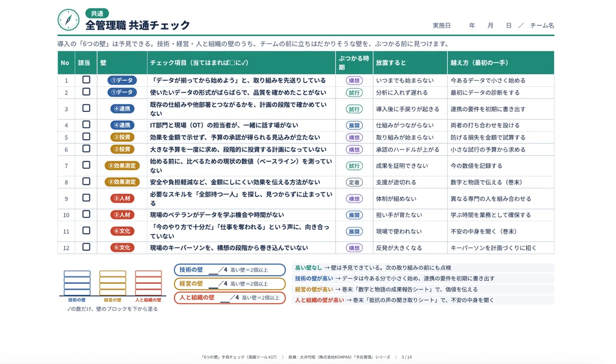The height and width of the screenshot is (364, 616).
Task: Check the row 7 ベースライン checkbox
Action: point(86,165)
